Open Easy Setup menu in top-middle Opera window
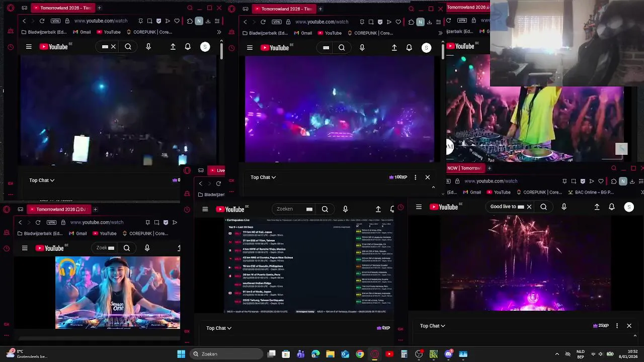The height and width of the screenshot is (362, 644). point(438,22)
